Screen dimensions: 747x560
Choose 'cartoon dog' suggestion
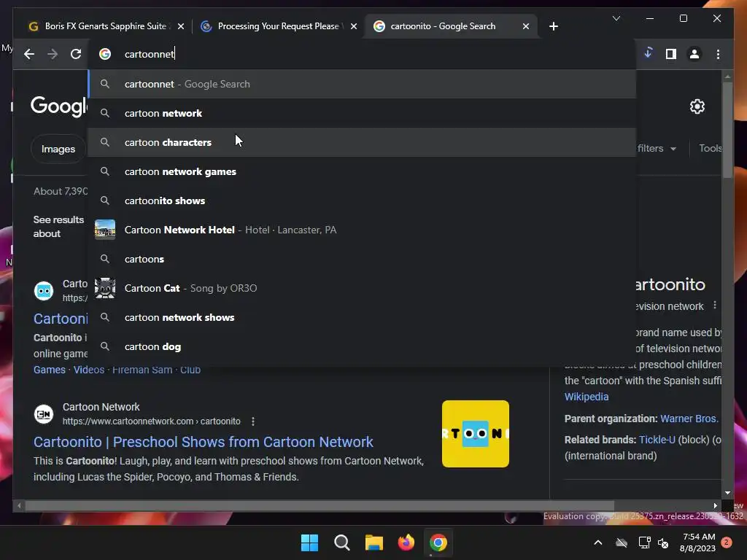coord(362,346)
